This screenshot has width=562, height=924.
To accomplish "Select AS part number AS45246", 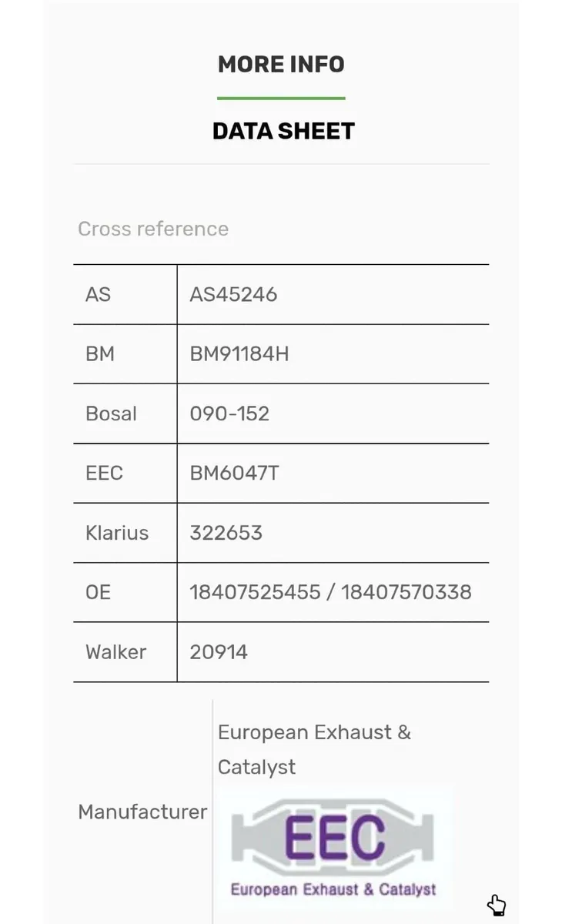I will click(233, 294).
